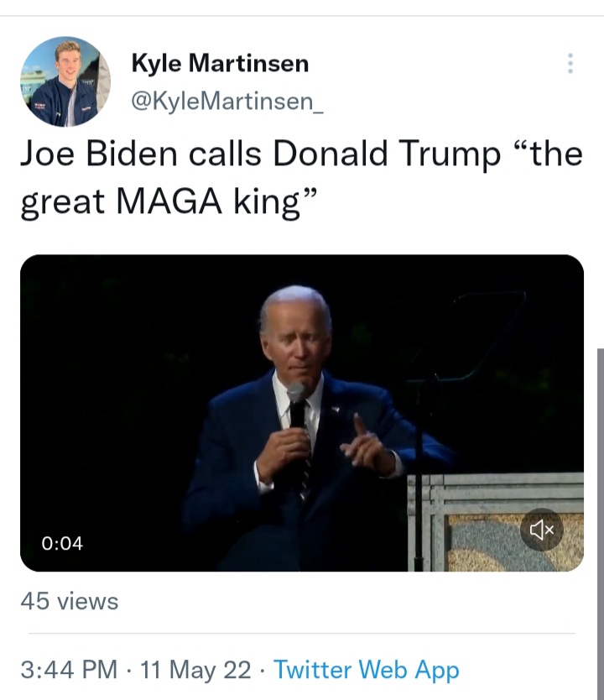
Task: Open the 3:44 PM timestamp
Action: pos(69,670)
